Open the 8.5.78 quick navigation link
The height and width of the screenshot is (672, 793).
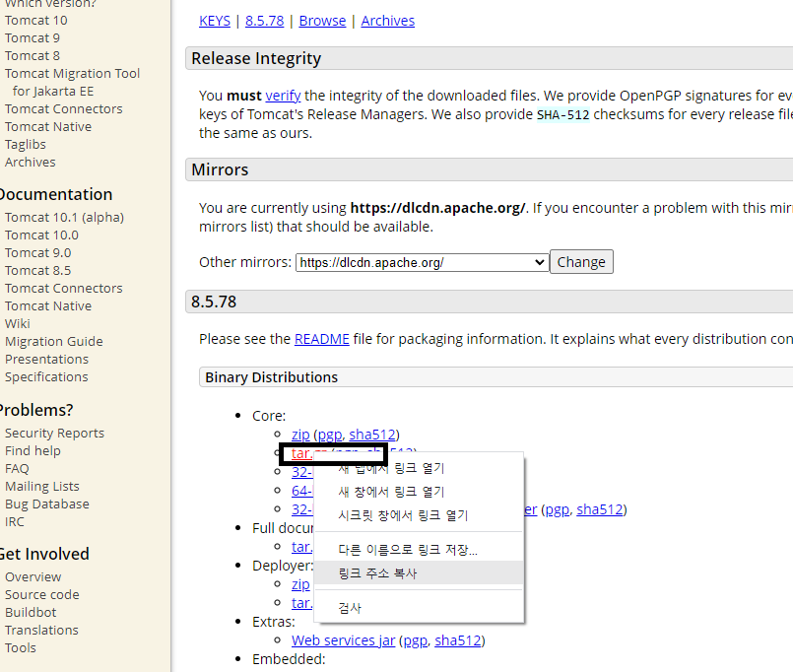tap(265, 21)
